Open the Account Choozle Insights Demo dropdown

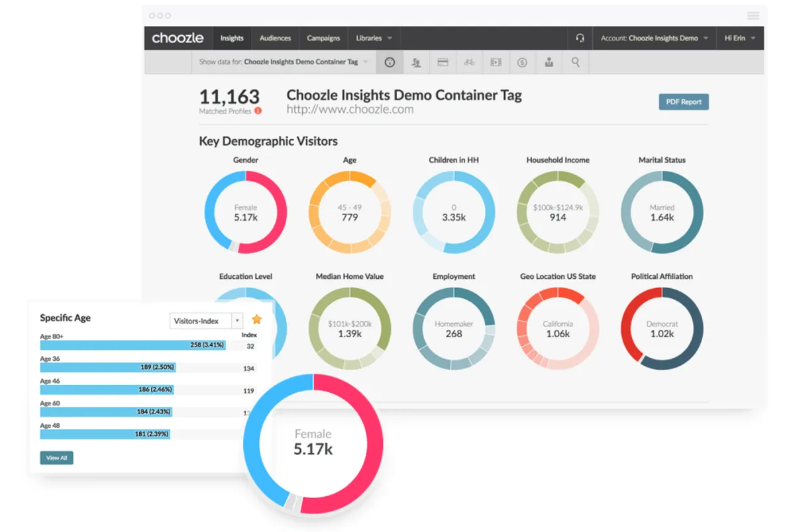click(x=654, y=38)
